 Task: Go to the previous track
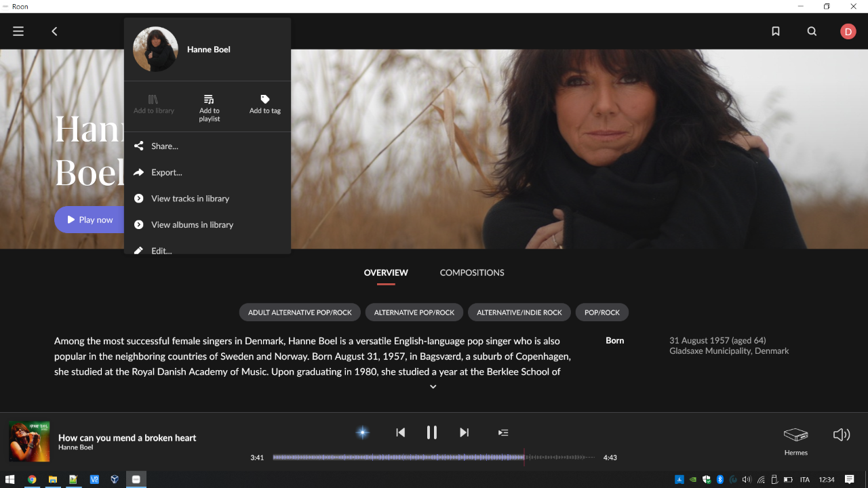(401, 432)
